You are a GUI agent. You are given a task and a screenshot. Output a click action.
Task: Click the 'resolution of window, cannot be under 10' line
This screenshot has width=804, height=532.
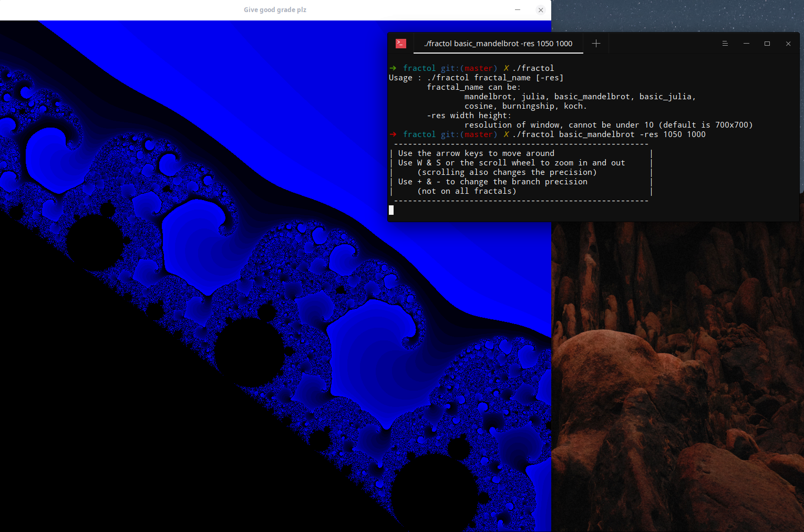tap(609, 125)
